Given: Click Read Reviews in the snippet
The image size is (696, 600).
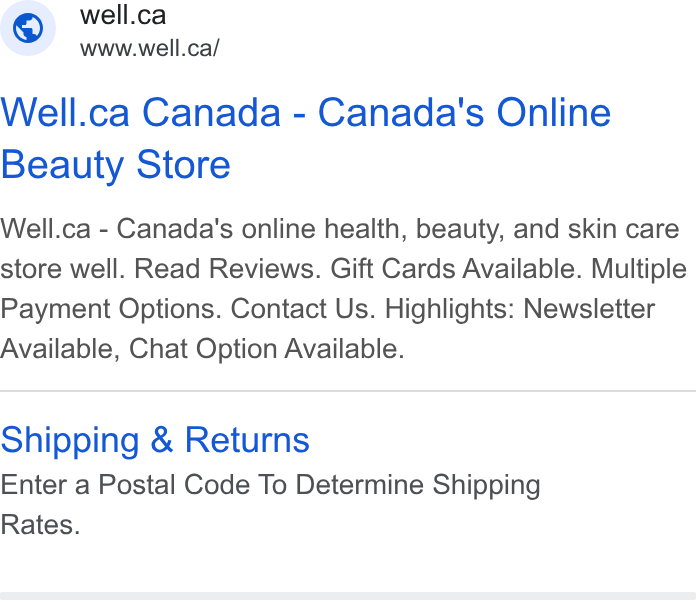Looking at the screenshot, I should [x=227, y=269].
